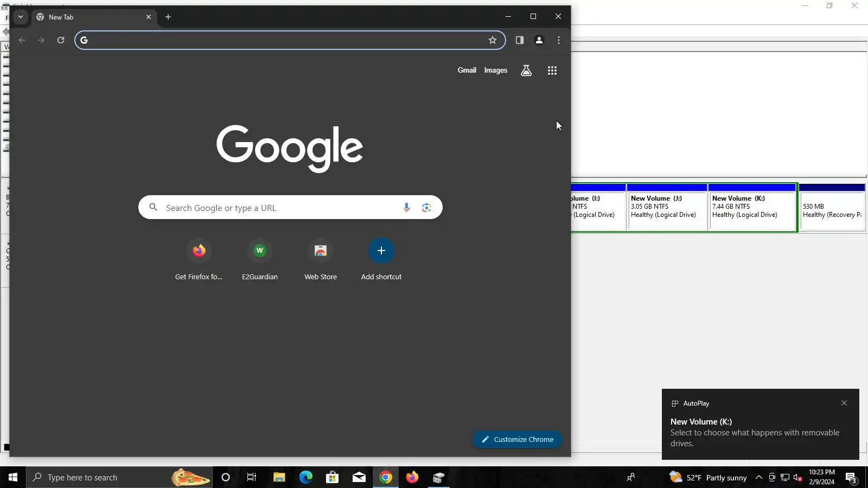Open the Chrome profile menu
Viewport: 868px width, 488px height.
[539, 40]
